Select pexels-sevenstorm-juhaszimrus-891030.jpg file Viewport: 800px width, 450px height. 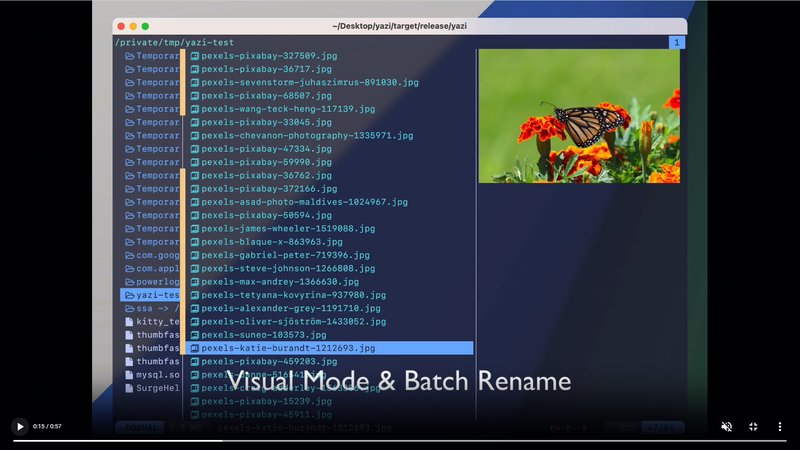click(309, 82)
